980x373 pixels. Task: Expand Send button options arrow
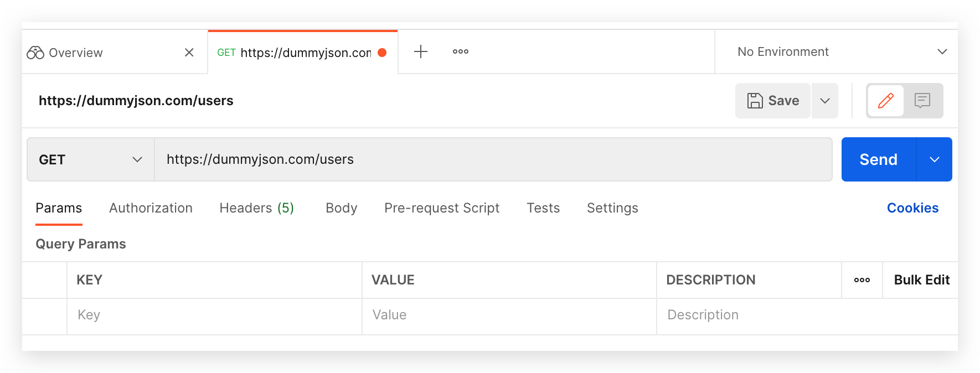(x=935, y=160)
